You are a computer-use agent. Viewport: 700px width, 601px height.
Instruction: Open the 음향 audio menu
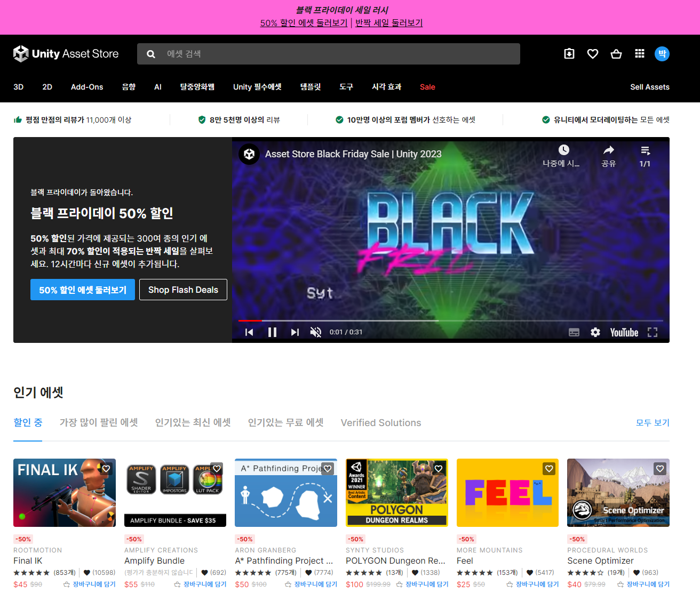pos(129,87)
